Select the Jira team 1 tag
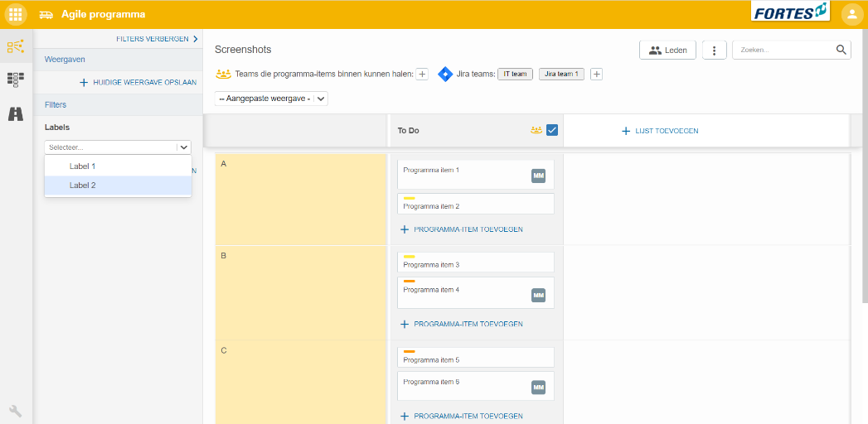 tap(561, 74)
